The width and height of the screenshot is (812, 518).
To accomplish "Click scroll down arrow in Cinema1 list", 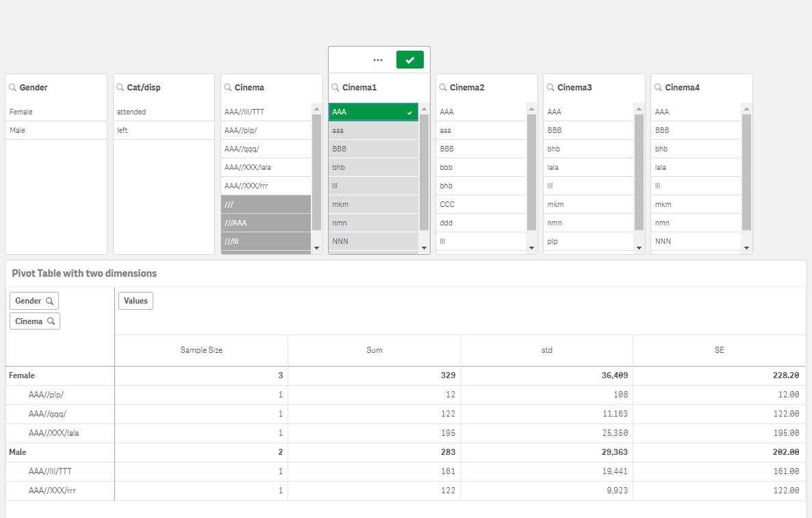I will click(x=424, y=248).
